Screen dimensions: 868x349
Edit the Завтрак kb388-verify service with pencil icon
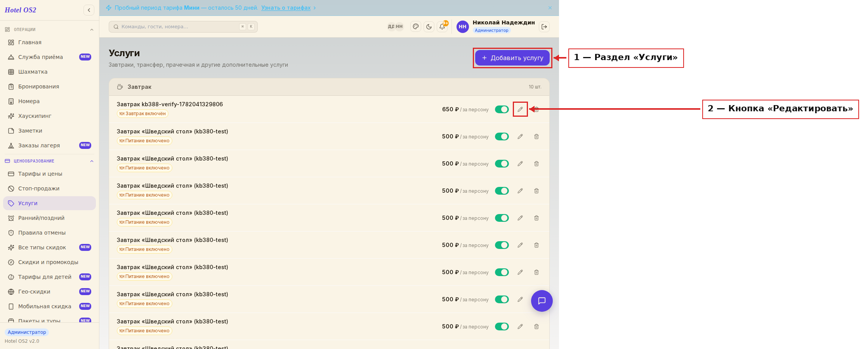(x=520, y=109)
